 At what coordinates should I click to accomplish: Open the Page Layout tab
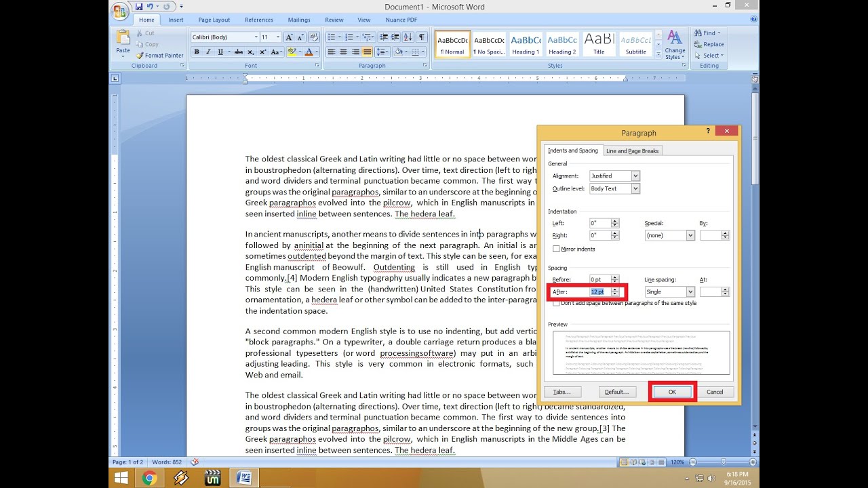(x=214, y=20)
